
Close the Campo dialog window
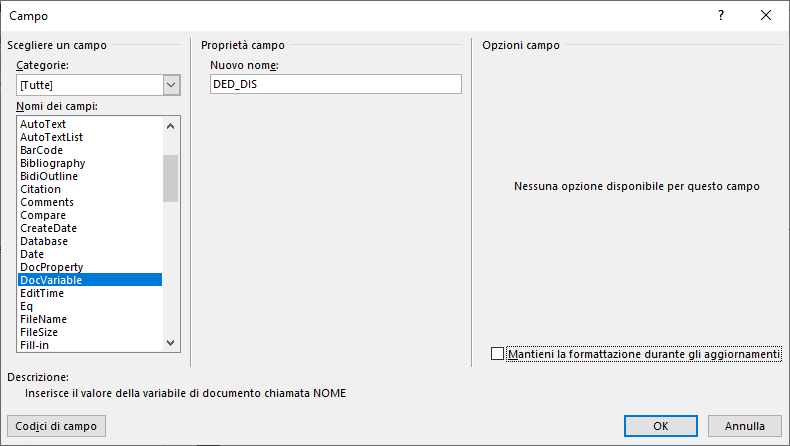coord(766,16)
